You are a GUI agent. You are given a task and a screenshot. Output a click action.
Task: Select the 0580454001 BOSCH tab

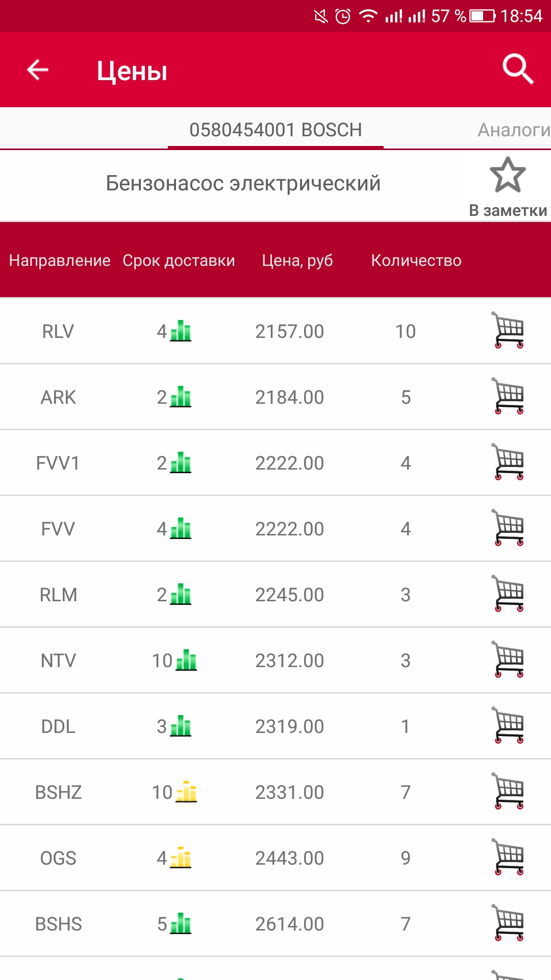click(275, 130)
